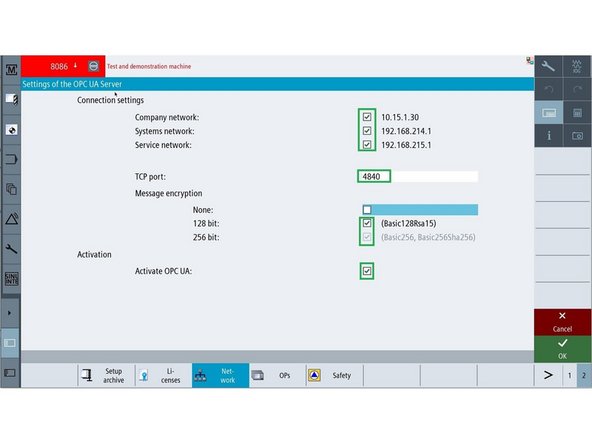The width and height of the screenshot is (592, 444).
Task: Click the 10.15.1.30 IP address text
Action: tap(400, 117)
